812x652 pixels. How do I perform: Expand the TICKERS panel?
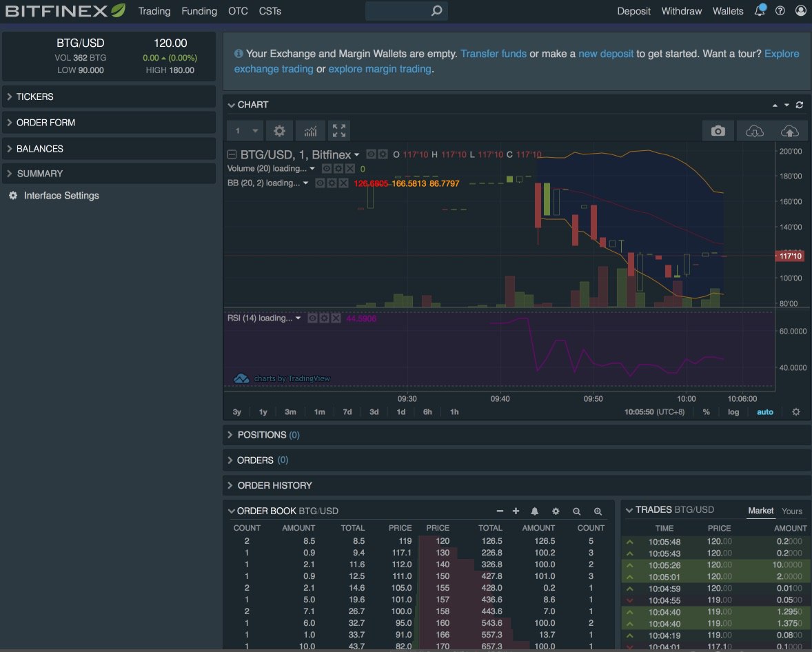pos(109,97)
